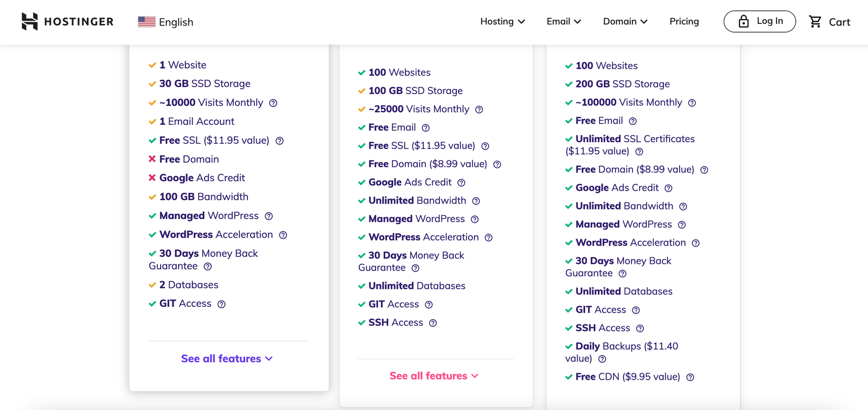
Task: Show info for SSH Access in third plan
Action: coord(640,329)
